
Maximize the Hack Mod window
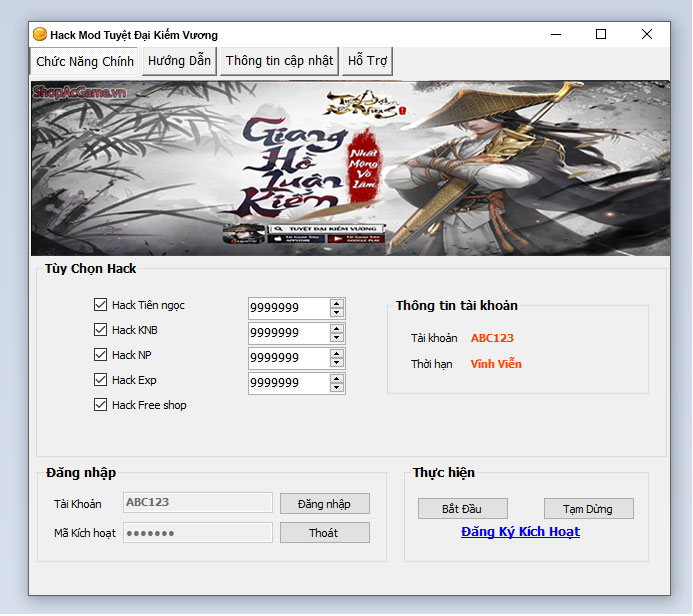(x=601, y=34)
